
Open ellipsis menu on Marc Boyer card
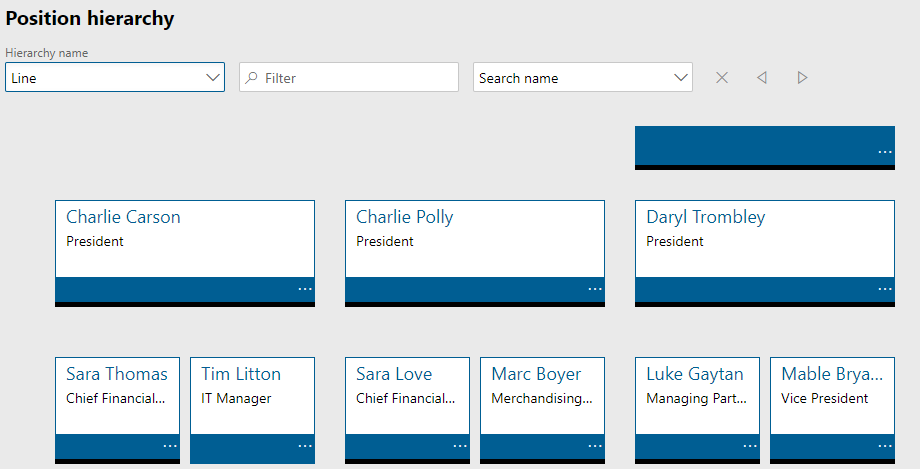[595, 446]
